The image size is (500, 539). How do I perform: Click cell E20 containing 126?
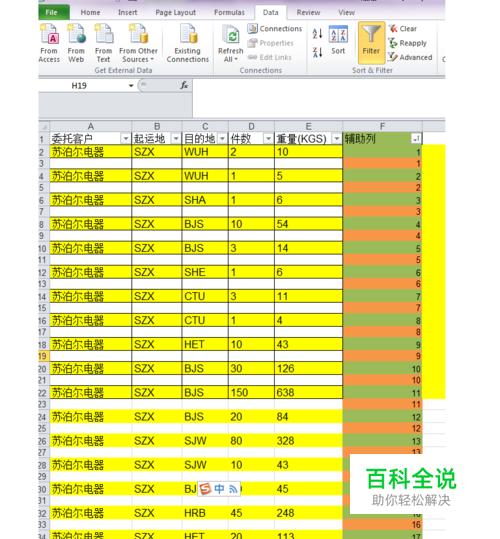[x=309, y=368]
